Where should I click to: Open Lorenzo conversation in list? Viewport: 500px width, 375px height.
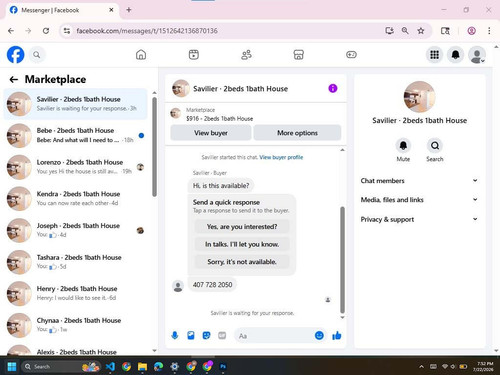pyautogui.click(x=75, y=167)
